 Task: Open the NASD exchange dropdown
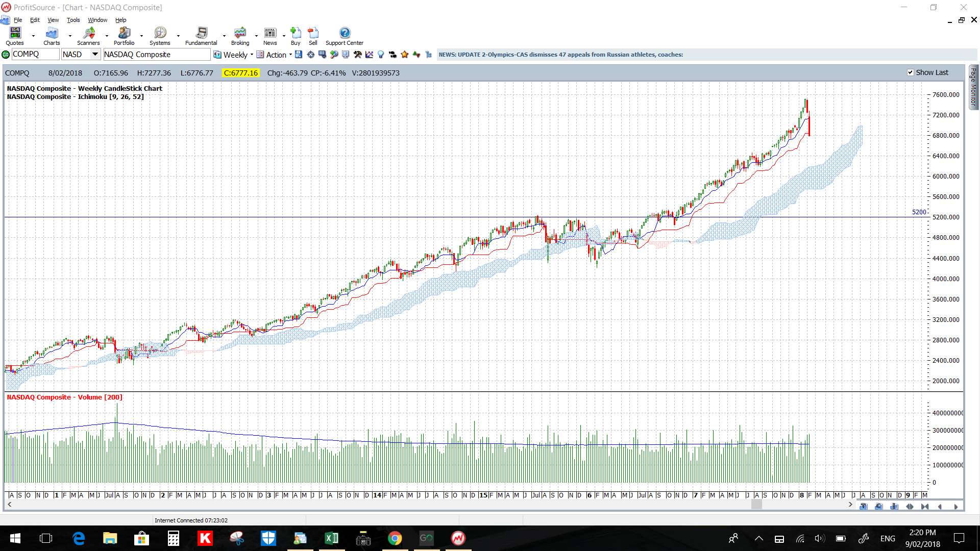pos(95,54)
